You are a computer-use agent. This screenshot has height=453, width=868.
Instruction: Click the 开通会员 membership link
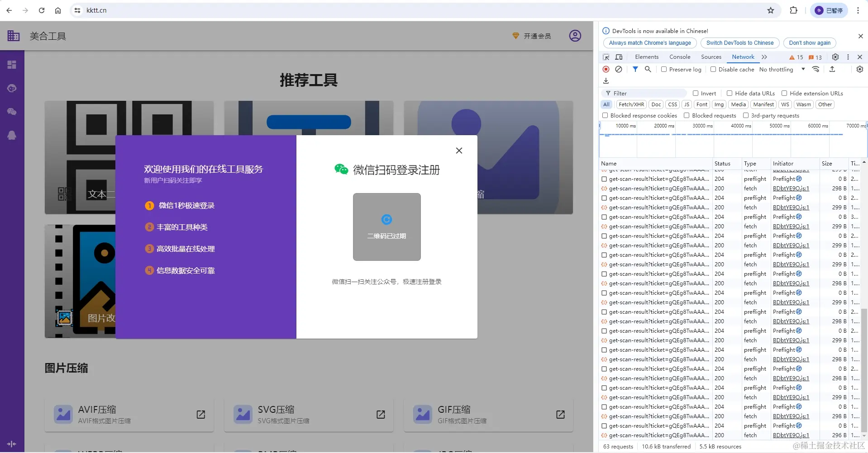[532, 36]
